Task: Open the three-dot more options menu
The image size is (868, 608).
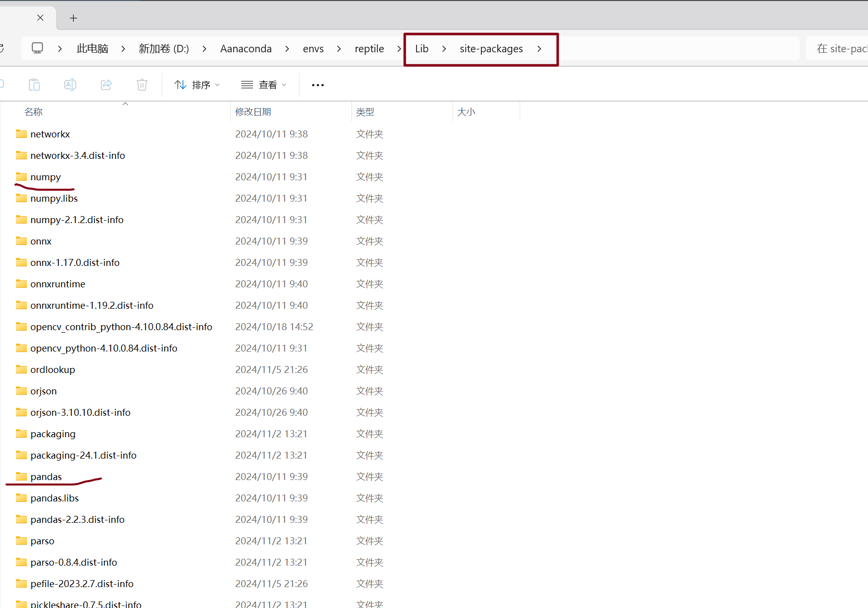Action: coord(318,85)
